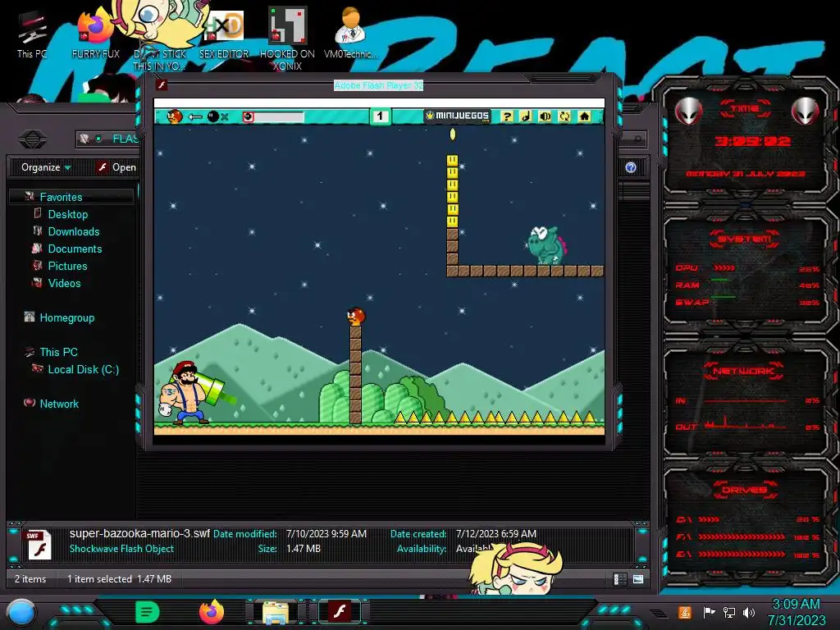
Task: Toggle the game sound speaker button
Action: click(x=545, y=116)
